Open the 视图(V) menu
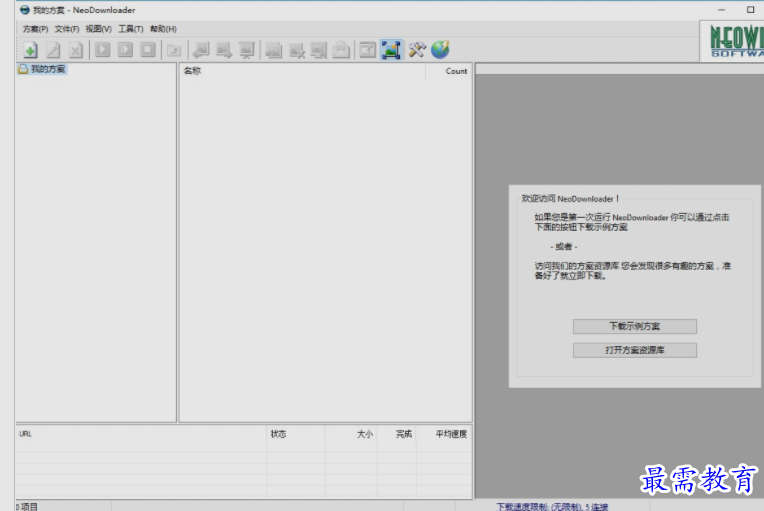The image size is (764, 511). click(x=99, y=29)
